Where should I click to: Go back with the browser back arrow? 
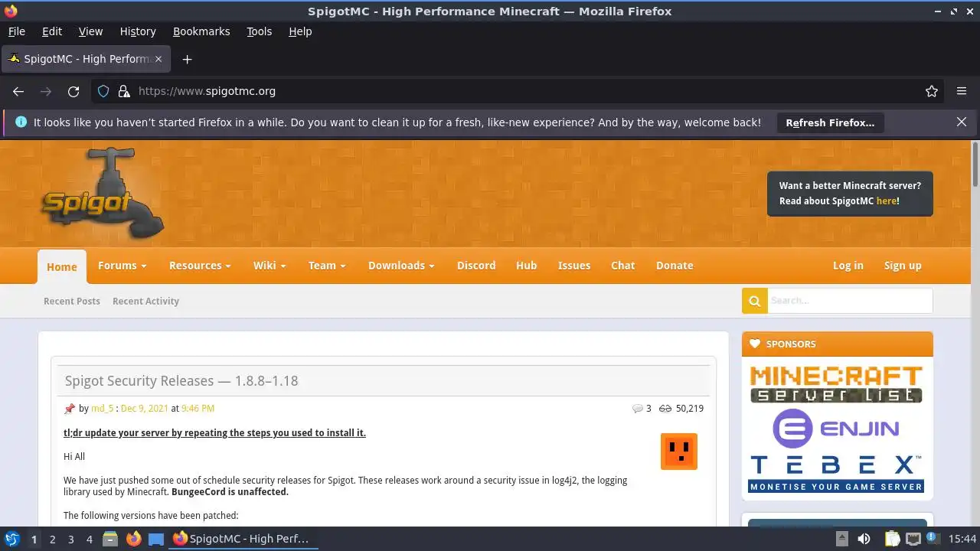coord(18,91)
